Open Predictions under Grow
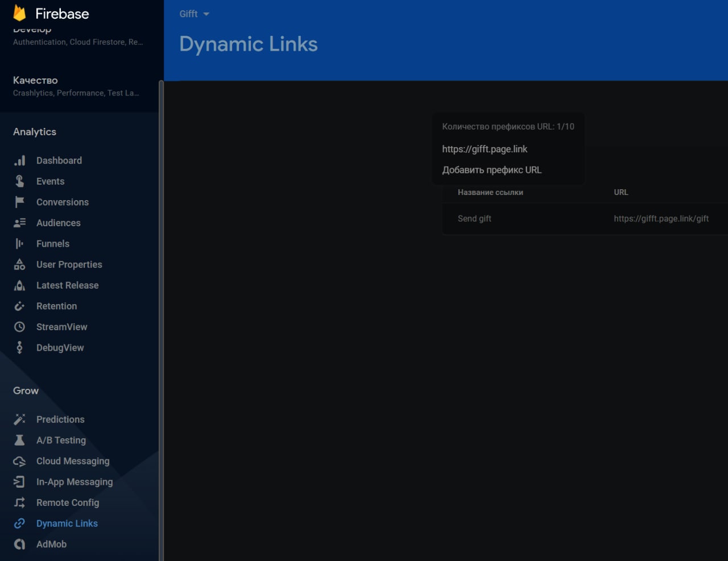This screenshot has width=728, height=561. 60,419
